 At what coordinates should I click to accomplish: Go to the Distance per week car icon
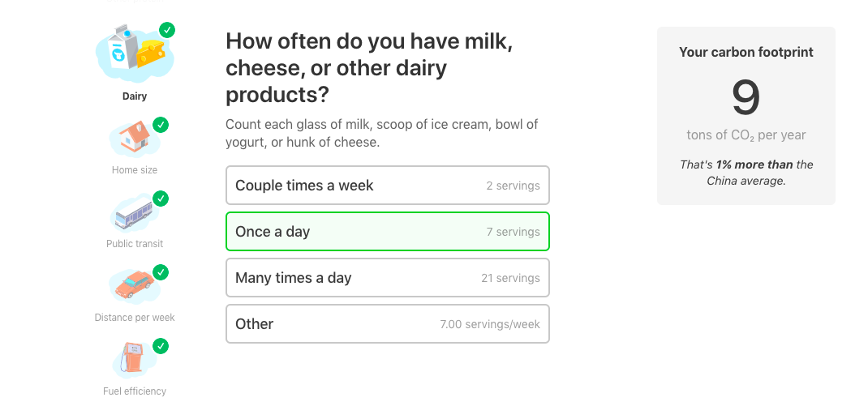[x=134, y=286]
